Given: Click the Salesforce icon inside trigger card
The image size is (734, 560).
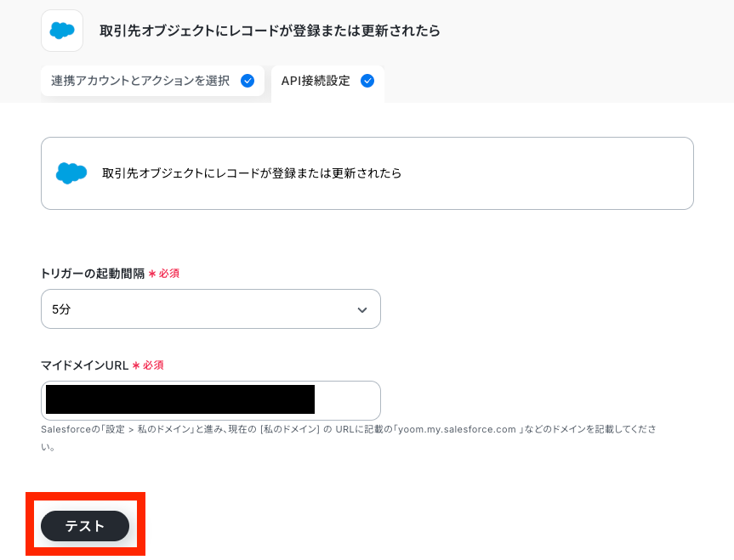Looking at the screenshot, I should tap(71, 173).
